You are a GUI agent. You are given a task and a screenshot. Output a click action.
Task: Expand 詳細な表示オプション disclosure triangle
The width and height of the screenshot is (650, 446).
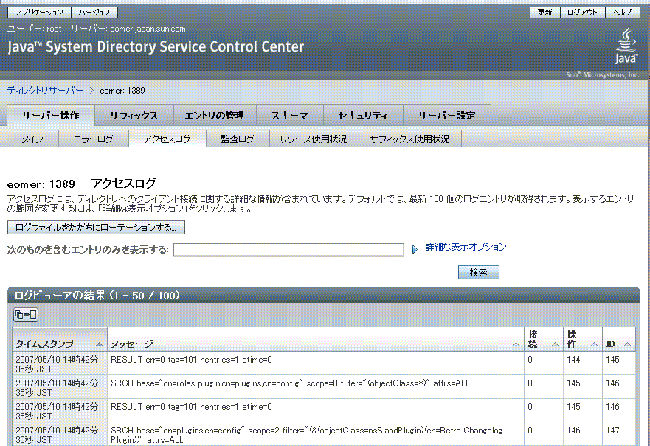[x=415, y=249]
